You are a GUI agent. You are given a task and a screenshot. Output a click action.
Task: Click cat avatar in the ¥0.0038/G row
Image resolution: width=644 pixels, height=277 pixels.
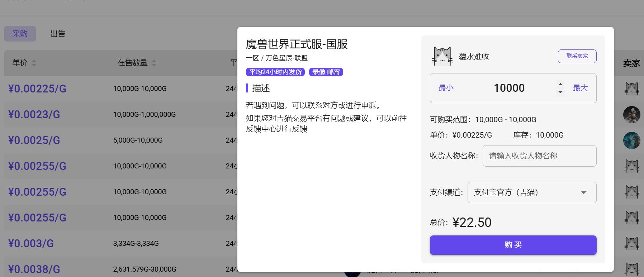[x=631, y=269]
